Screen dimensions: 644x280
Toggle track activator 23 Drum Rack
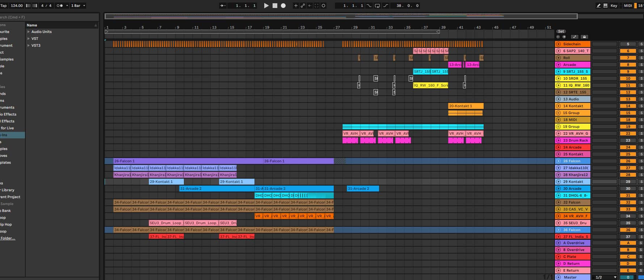pyautogui.click(x=628, y=141)
